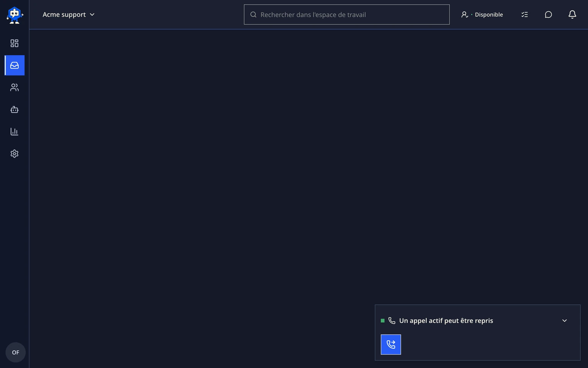Expand the Acme support workspace dropdown
This screenshot has width=588, height=368.
click(69, 15)
